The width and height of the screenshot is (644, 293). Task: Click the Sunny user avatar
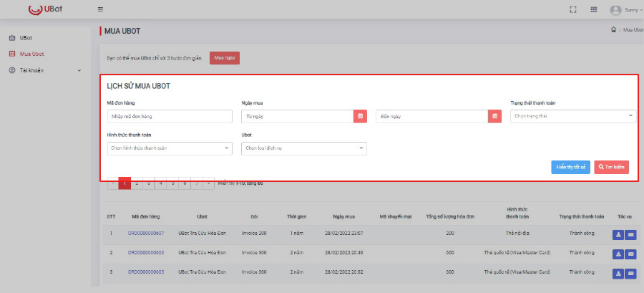click(x=615, y=10)
